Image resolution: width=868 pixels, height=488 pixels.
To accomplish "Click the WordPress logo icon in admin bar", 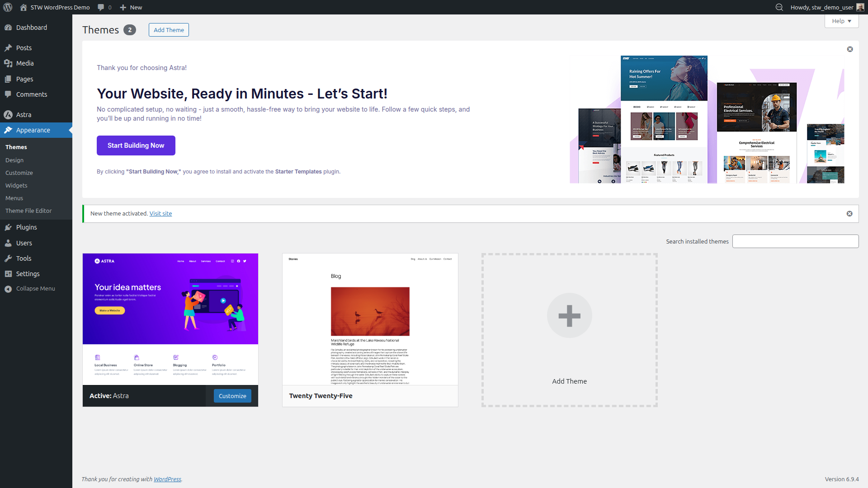I will click(x=8, y=7).
